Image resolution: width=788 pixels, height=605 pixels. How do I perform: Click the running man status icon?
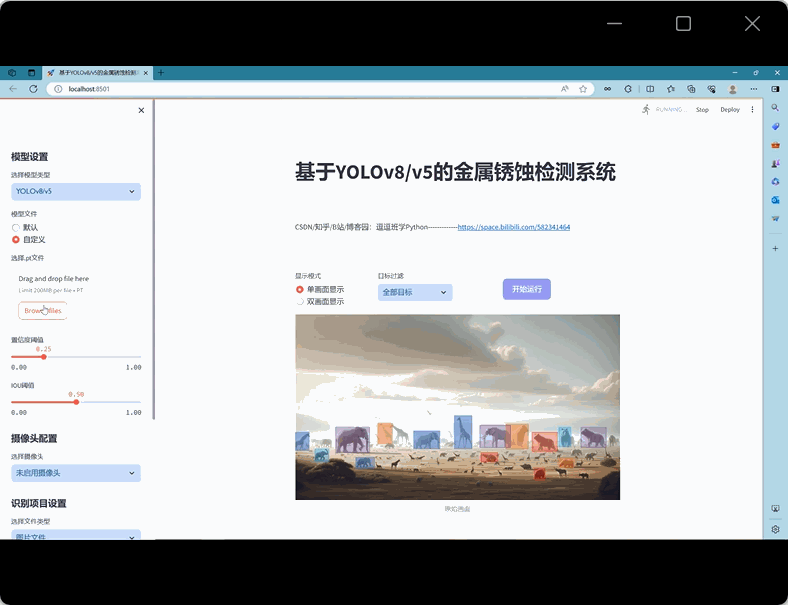click(646, 109)
